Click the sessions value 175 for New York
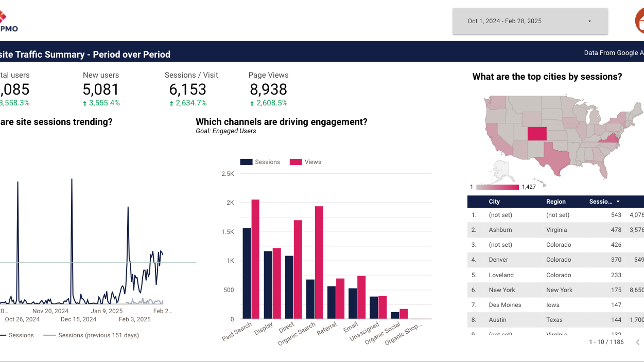The height and width of the screenshot is (362, 644). point(616,290)
